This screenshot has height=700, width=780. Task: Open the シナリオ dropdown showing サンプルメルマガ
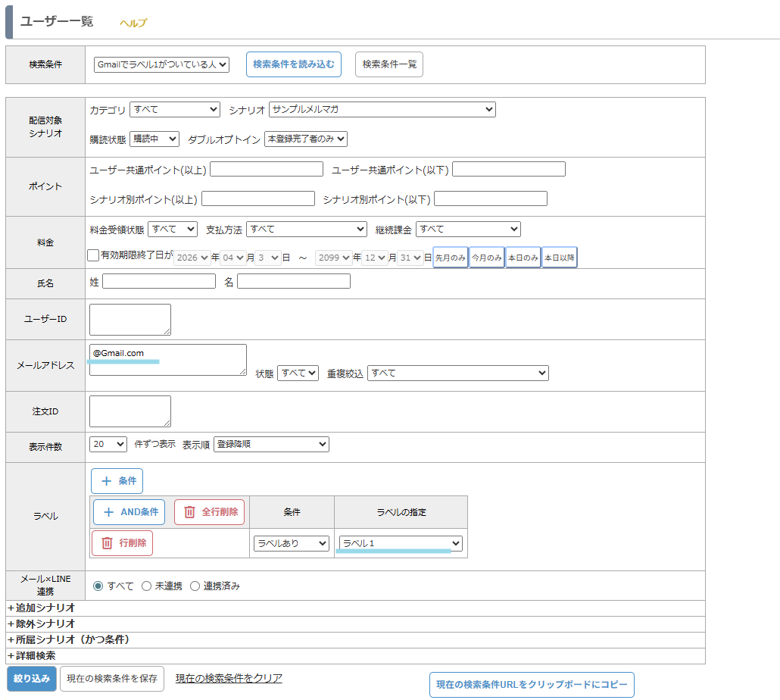[382, 110]
